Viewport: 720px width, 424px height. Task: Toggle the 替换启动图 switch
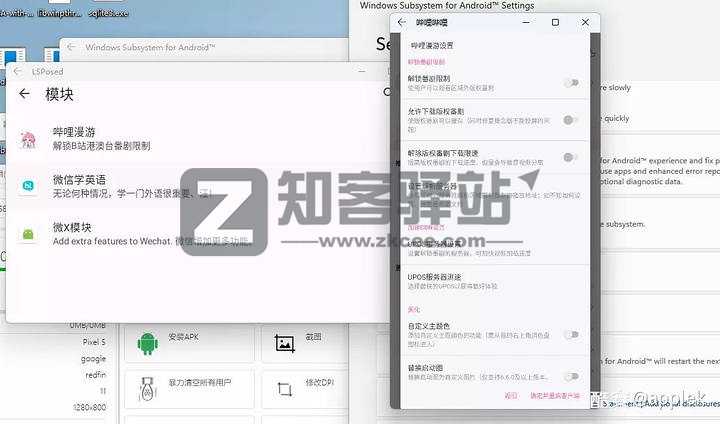pos(571,377)
